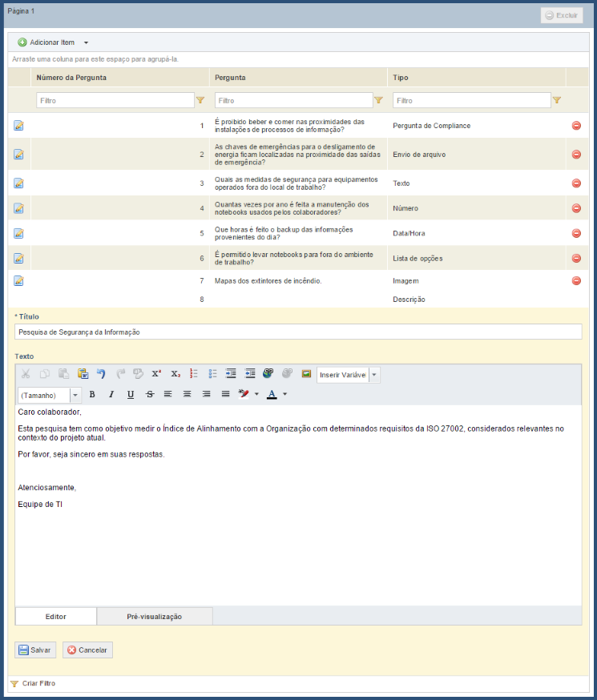Image resolution: width=597 pixels, height=700 pixels.
Task: Edit question 1 with pencil icon
Action: coord(18,126)
